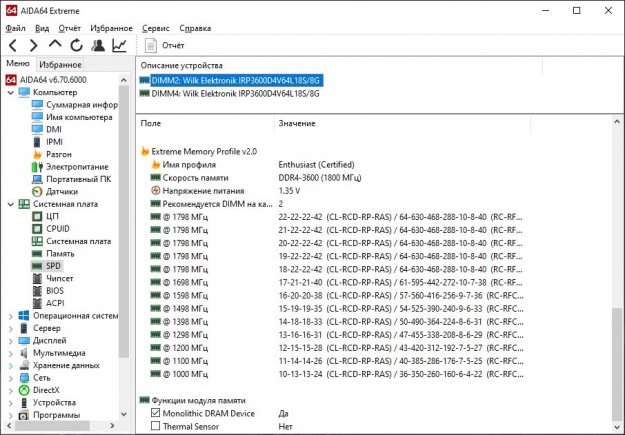Open the Разгон (overclock) item

click(x=58, y=154)
